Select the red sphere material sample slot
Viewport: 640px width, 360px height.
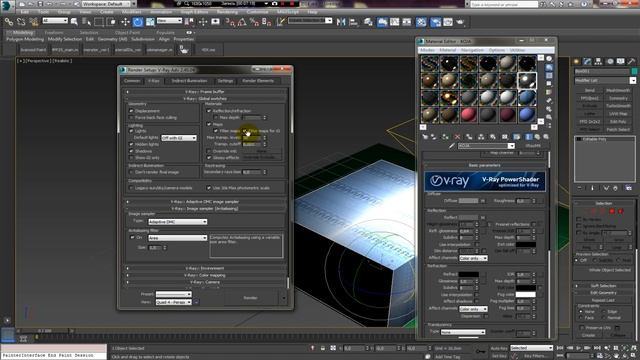coord(469,115)
